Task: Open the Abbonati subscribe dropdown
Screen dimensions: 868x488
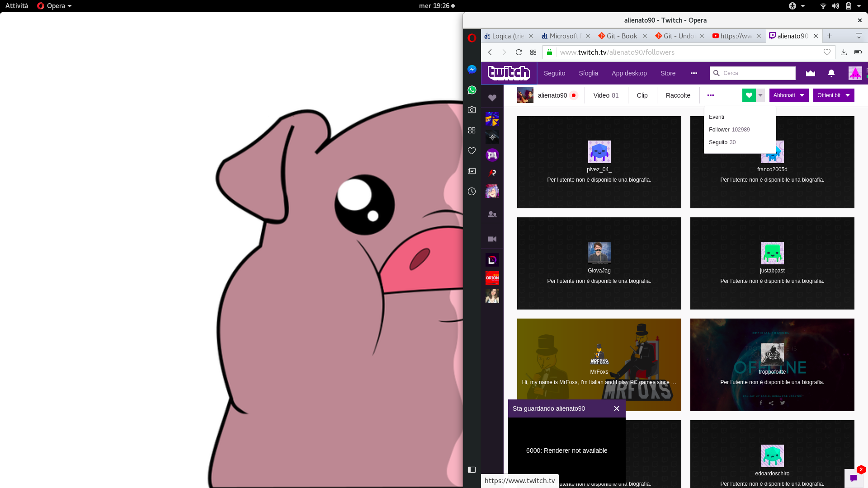Action: 788,95
